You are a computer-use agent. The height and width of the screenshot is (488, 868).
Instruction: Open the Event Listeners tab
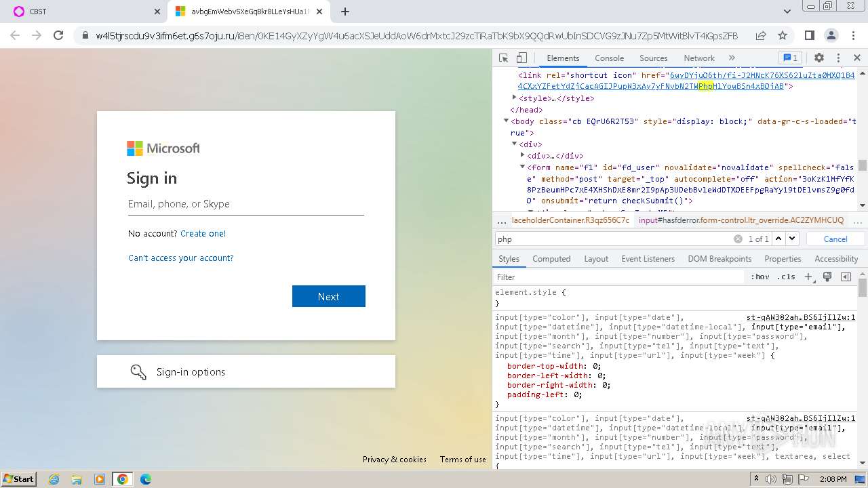click(648, 259)
